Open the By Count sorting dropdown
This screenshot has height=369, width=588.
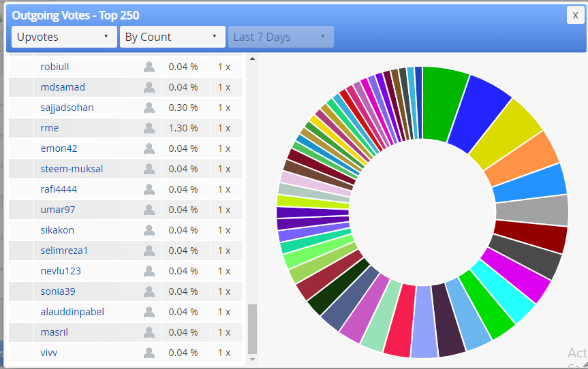pos(172,37)
